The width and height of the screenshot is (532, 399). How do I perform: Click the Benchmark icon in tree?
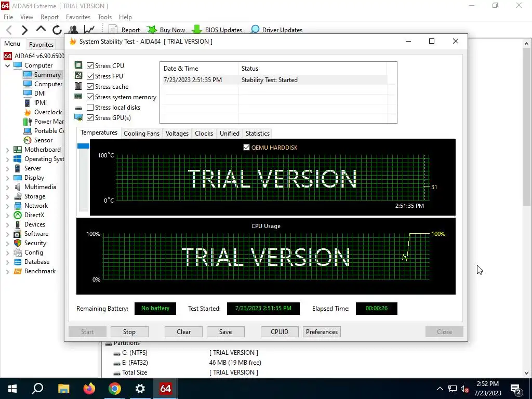coord(17,271)
